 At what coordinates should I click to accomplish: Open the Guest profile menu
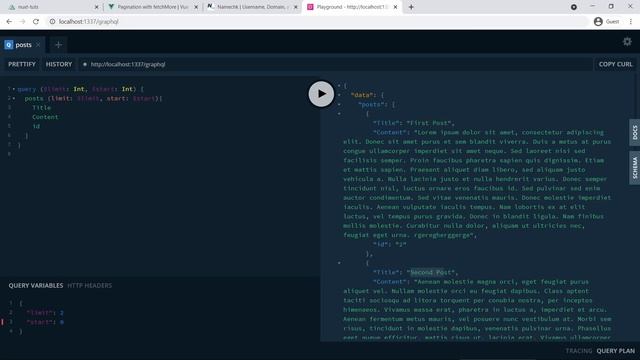(607, 22)
